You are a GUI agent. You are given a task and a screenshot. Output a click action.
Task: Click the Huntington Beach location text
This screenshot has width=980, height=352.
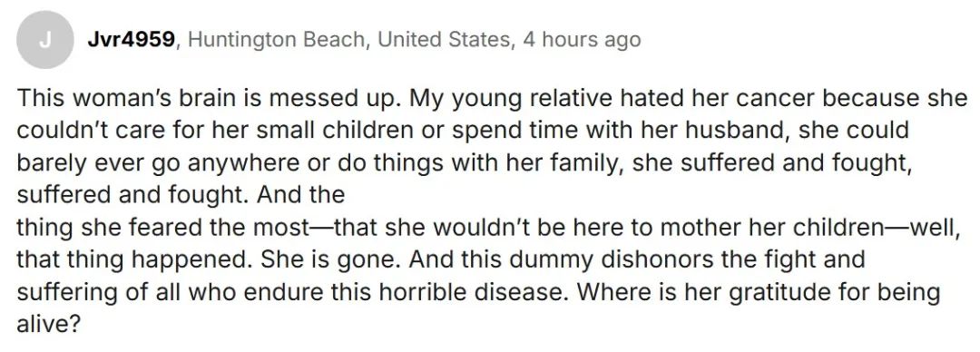pos(276,40)
